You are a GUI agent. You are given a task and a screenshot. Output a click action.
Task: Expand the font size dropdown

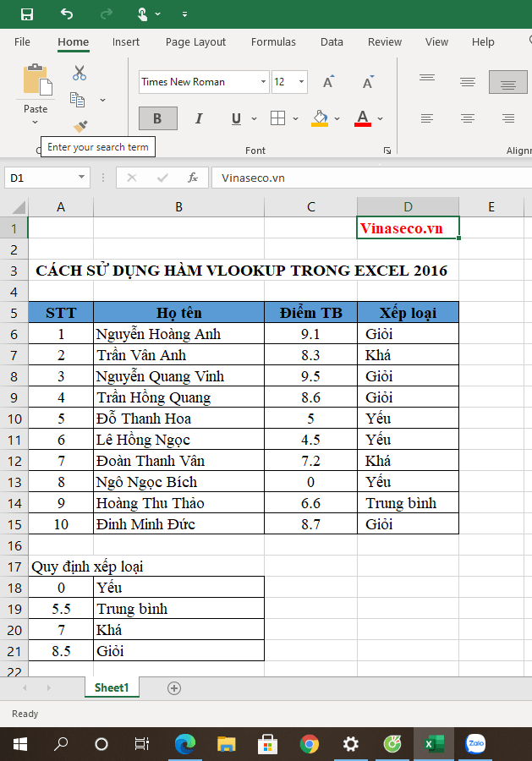pos(301,82)
